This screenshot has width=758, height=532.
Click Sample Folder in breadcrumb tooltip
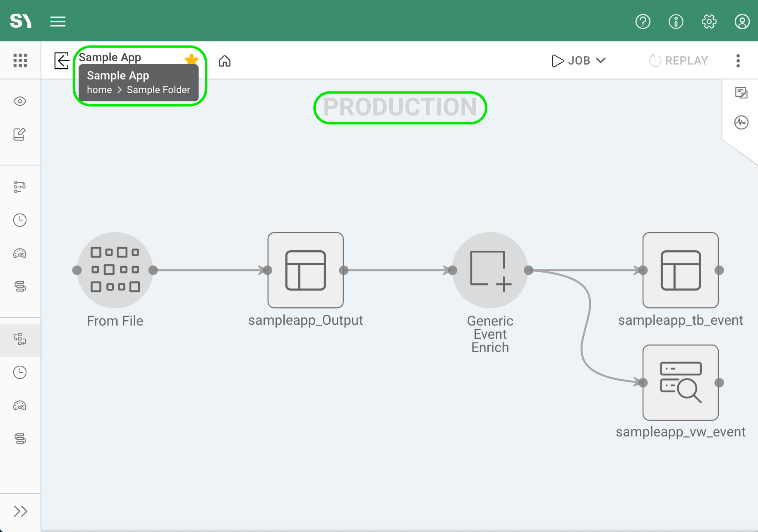click(x=158, y=90)
